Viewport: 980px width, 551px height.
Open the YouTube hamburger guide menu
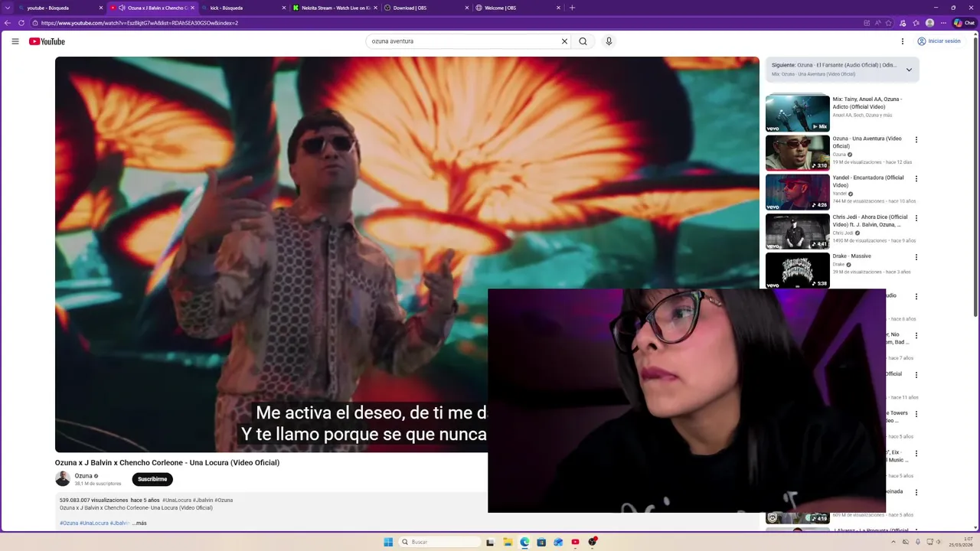[x=15, y=41]
